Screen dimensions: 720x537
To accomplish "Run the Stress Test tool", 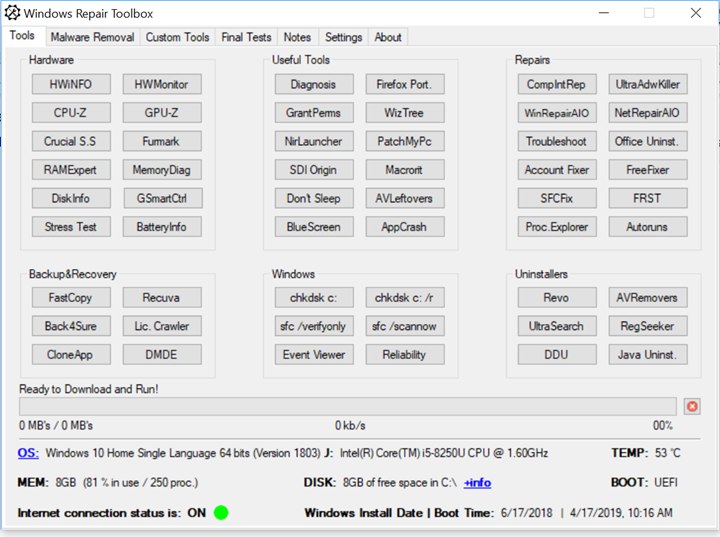I will 71,227.
